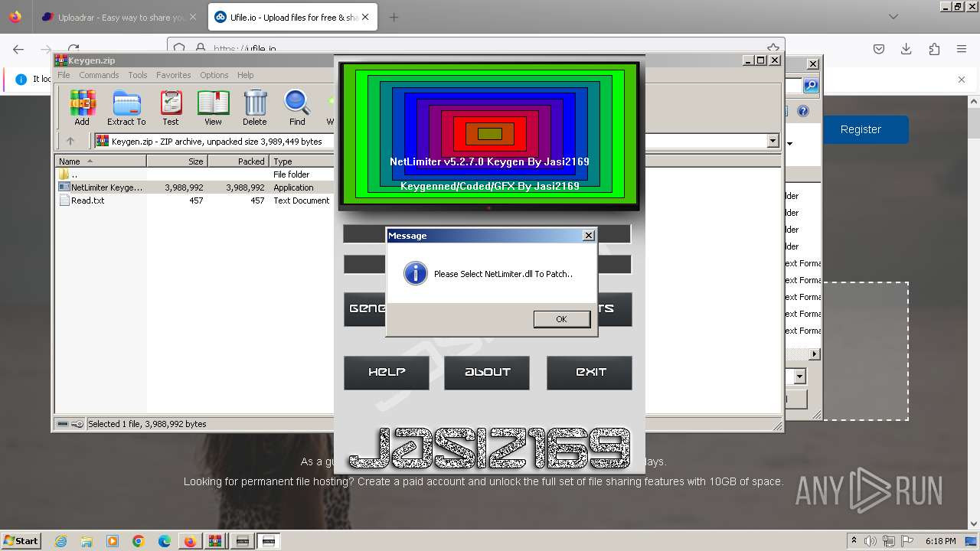Click the Find magnifier icon in WinRAR
The image size is (980, 551).
[x=297, y=108]
